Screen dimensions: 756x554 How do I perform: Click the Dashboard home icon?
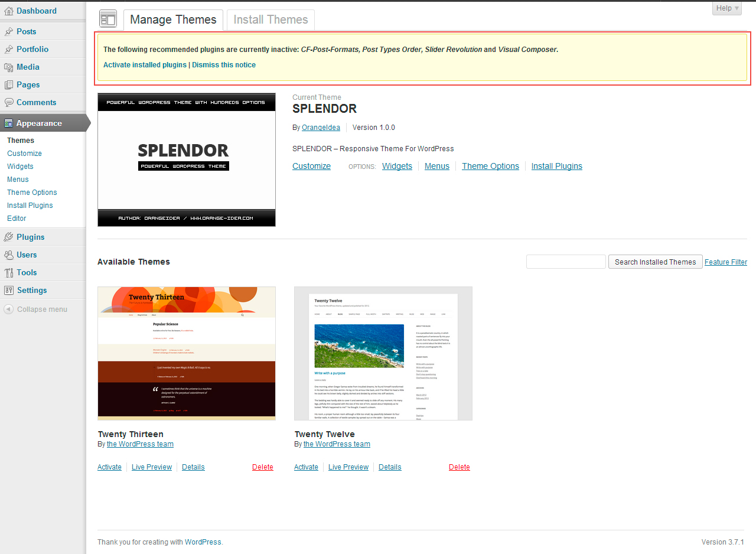point(9,11)
